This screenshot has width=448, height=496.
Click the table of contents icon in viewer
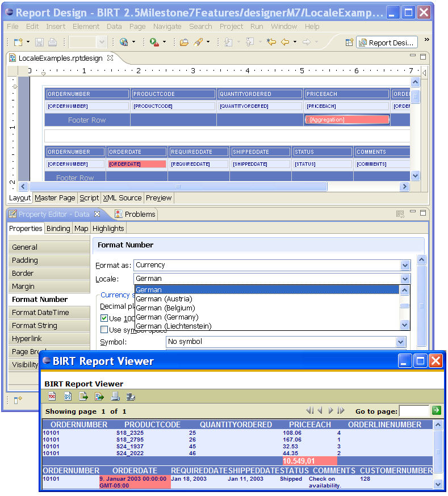tap(52, 396)
